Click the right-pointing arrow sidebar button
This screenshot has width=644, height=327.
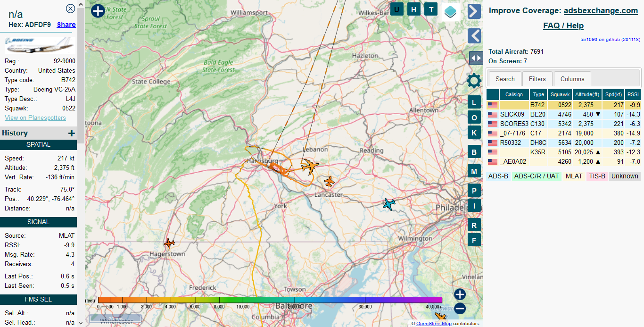click(474, 11)
